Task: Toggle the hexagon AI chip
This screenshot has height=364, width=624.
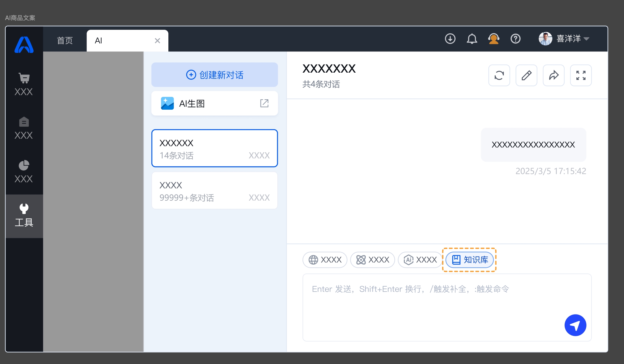Action: point(420,260)
